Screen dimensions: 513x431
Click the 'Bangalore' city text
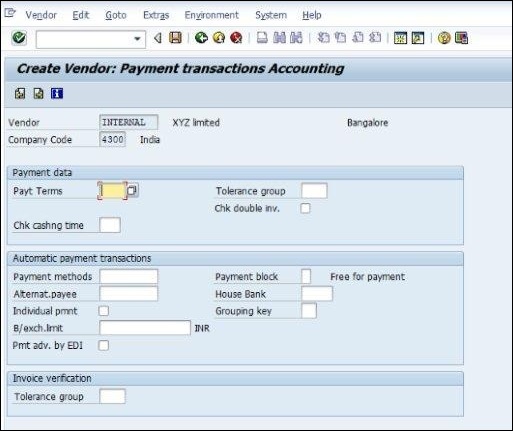367,123
